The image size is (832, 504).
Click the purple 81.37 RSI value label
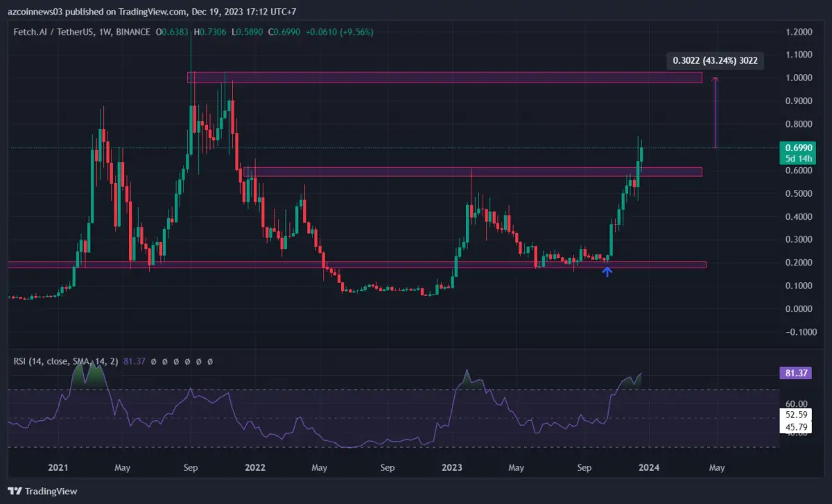point(796,374)
